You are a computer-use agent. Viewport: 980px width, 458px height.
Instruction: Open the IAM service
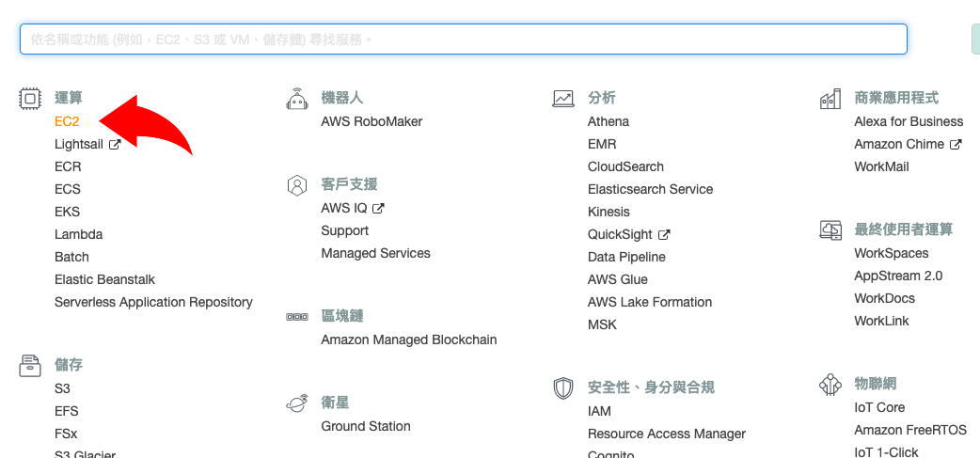click(599, 411)
